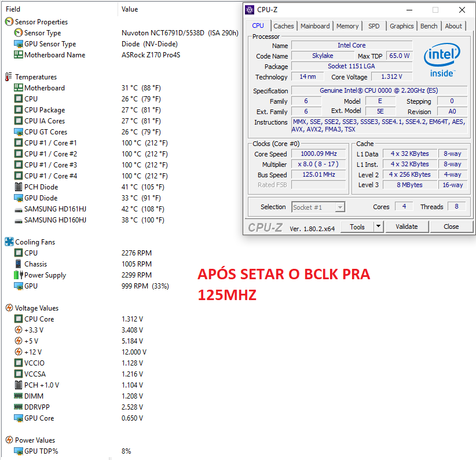Click the CPU-Z title bar app icon
Image resolution: width=476 pixels, height=460 pixels.
coord(250,10)
